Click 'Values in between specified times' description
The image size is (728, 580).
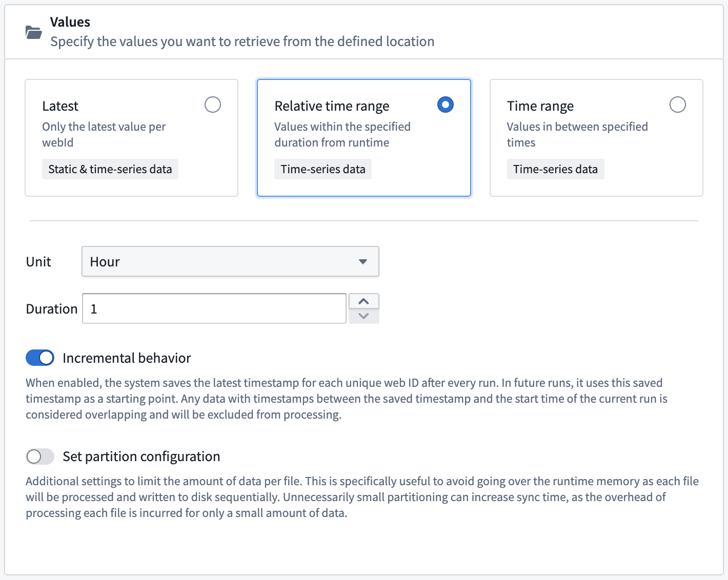click(577, 134)
